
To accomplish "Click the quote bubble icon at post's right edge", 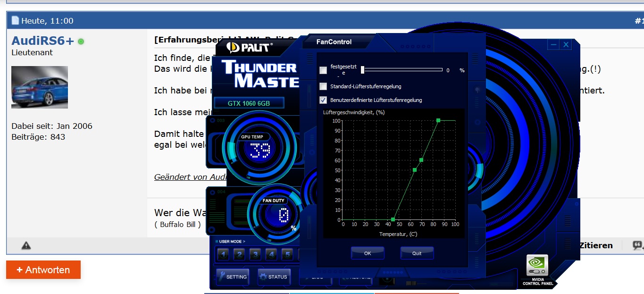I will [x=638, y=245].
